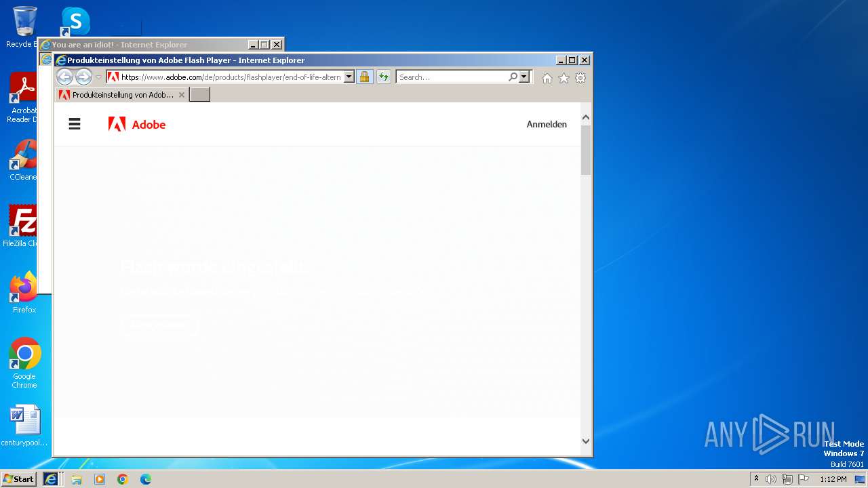Open Windows Explorer from the taskbar
Screen dimensions: 868x488
[77, 479]
